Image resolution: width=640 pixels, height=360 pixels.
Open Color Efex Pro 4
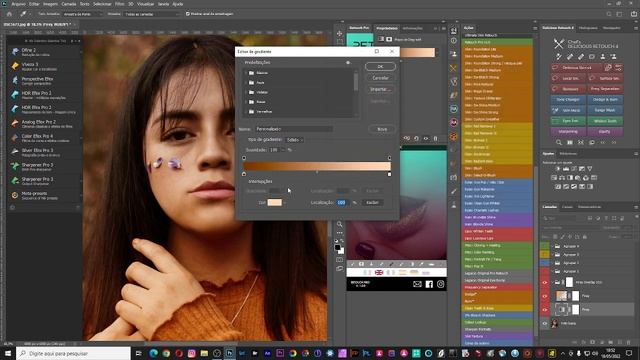(44, 138)
